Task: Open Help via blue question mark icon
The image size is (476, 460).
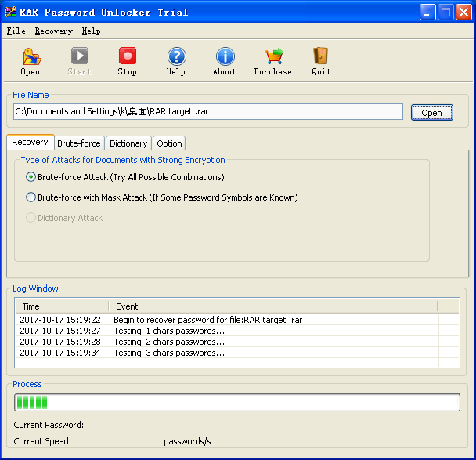Action: point(176,56)
